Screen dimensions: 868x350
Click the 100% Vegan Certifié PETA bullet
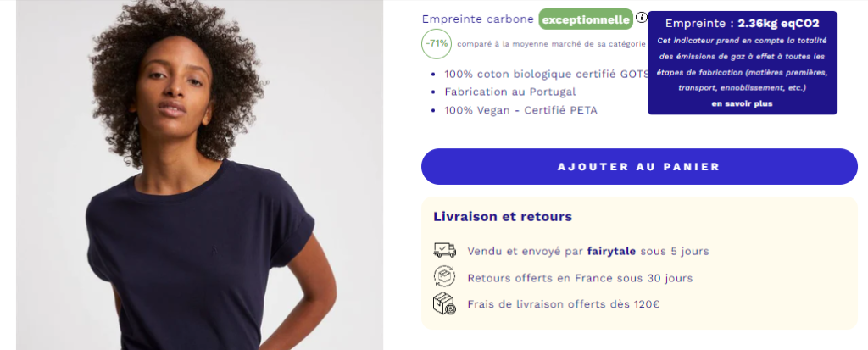[x=520, y=110]
